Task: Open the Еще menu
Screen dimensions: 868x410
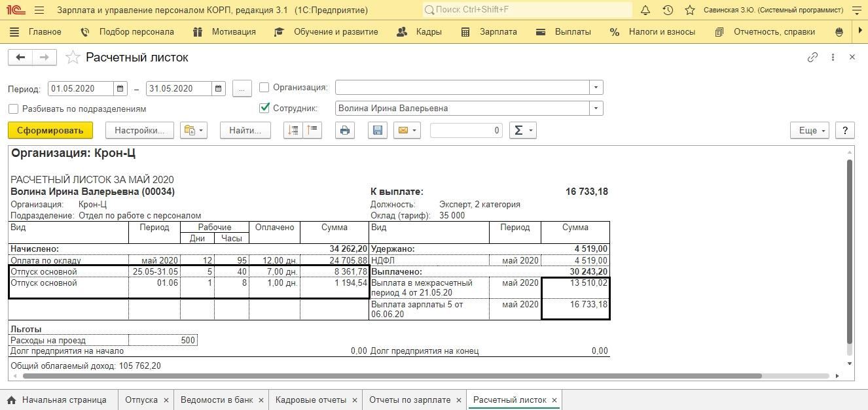Action: [x=810, y=130]
